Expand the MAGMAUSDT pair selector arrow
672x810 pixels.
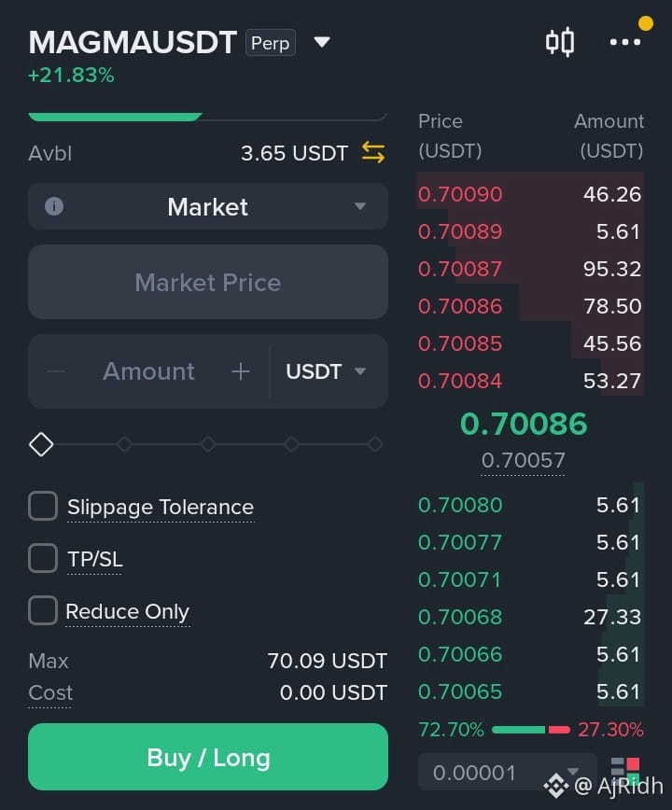pyautogui.click(x=322, y=42)
